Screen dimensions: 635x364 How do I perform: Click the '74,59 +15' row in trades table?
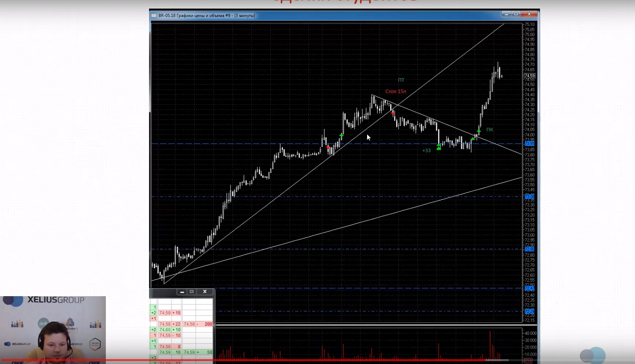(170, 313)
